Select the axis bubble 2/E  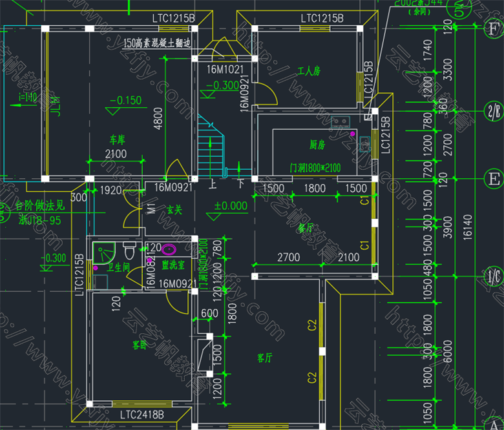click(x=494, y=112)
